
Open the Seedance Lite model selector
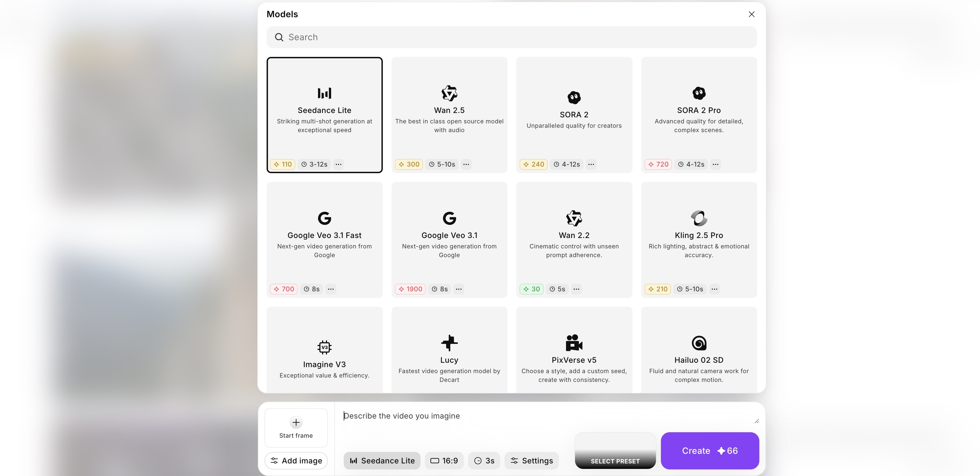(x=381, y=461)
